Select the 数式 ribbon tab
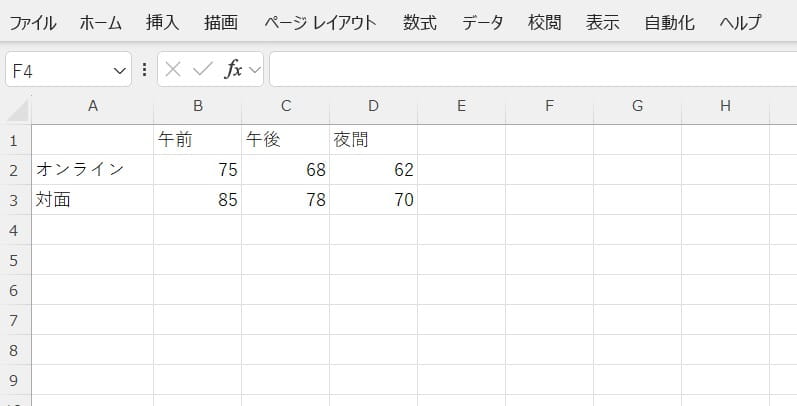 [x=420, y=22]
